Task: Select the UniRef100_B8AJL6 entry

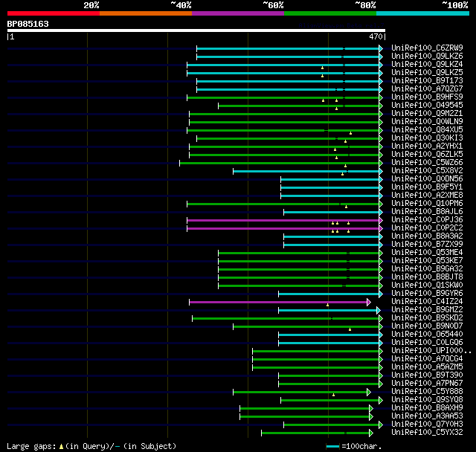Action: pos(427,212)
